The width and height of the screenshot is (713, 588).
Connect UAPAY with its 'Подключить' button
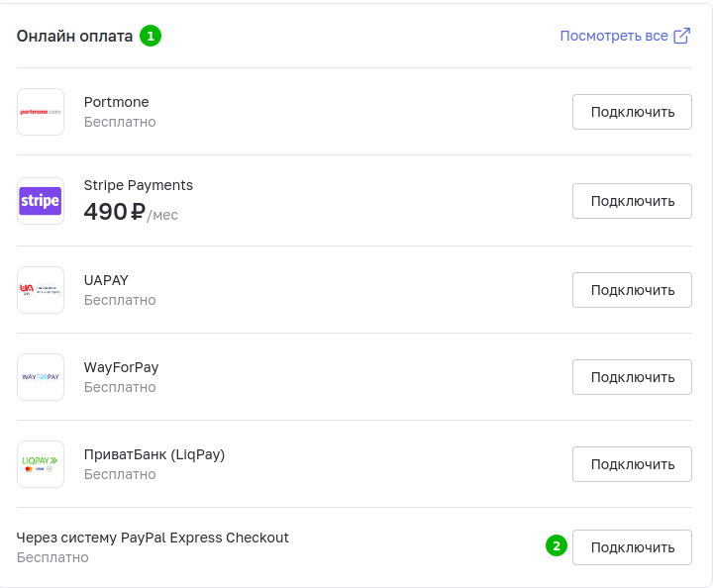[x=632, y=290]
